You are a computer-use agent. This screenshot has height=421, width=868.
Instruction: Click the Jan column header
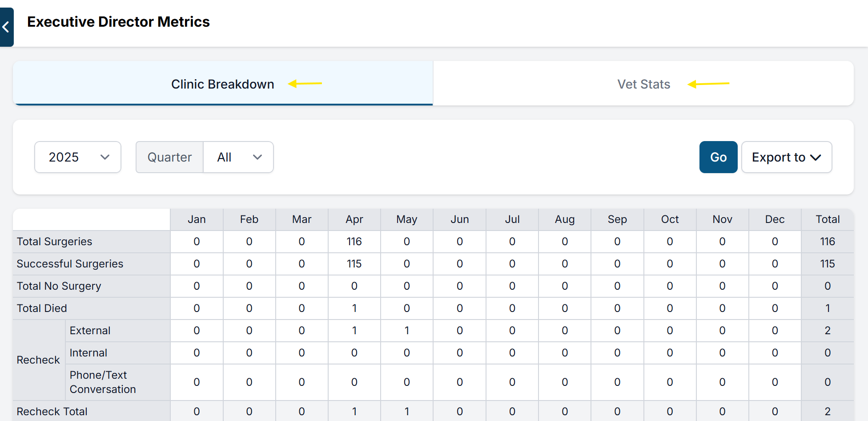click(x=197, y=219)
